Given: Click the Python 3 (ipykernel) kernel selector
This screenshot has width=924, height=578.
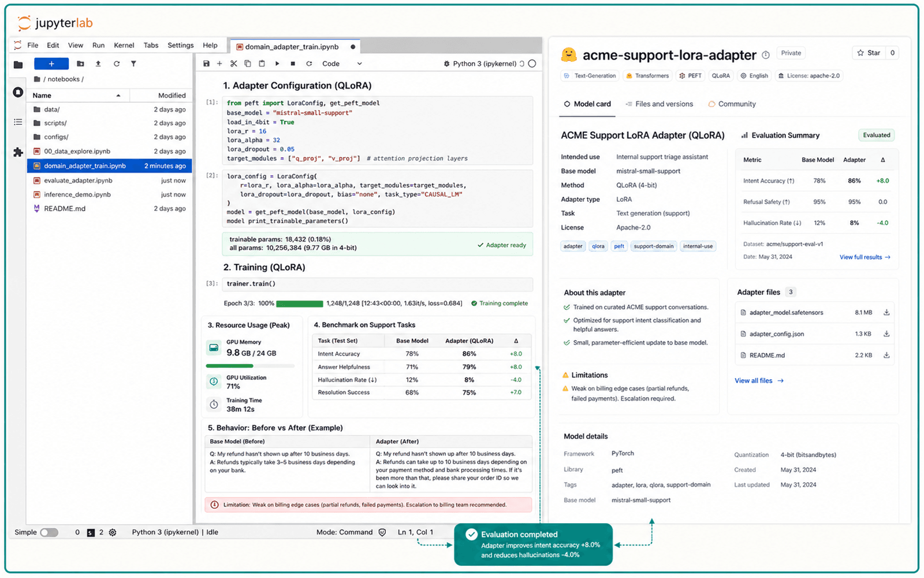Looking at the screenshot, I should click(x=483, y=64).
